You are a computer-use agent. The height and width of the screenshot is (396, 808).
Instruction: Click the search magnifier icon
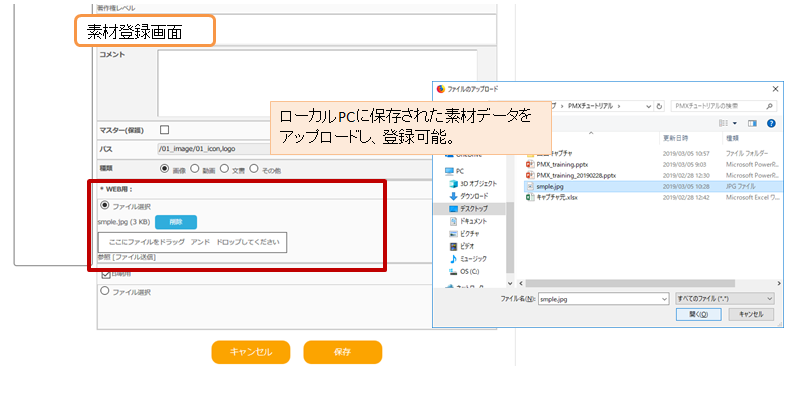pyautogui.click(x=769, y=106)
